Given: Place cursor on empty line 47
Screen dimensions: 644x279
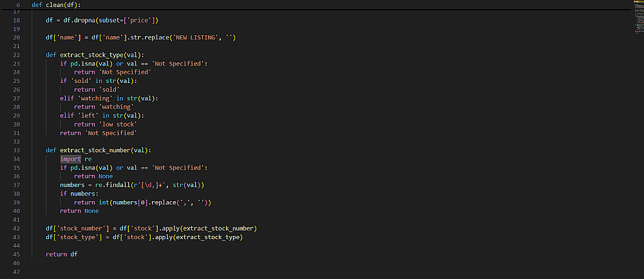Looking at the screenshot, I should pyautogui.click(x=129, y=272).
